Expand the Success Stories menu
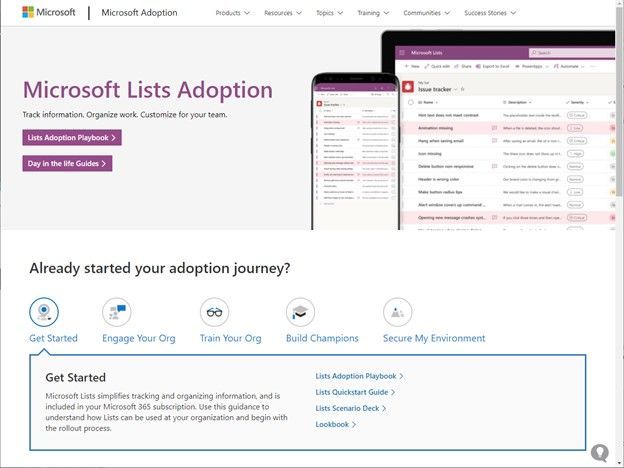The height and width of the screenshot is (468, 624). point(489,13)
